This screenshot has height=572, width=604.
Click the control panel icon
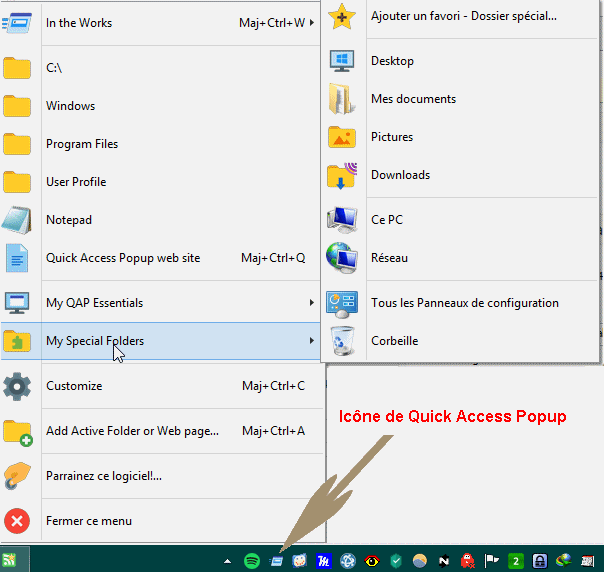(342, 304)
